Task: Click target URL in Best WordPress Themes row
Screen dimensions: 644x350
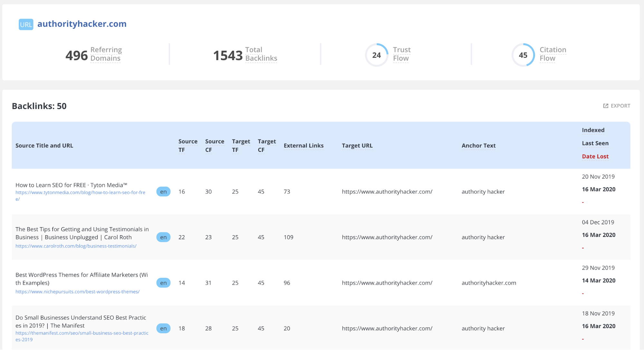Action: coord(387,283)
